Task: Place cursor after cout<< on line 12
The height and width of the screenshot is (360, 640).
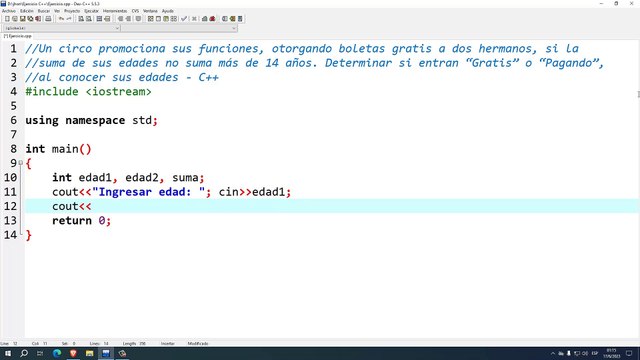Action: [x=92, y=206]
